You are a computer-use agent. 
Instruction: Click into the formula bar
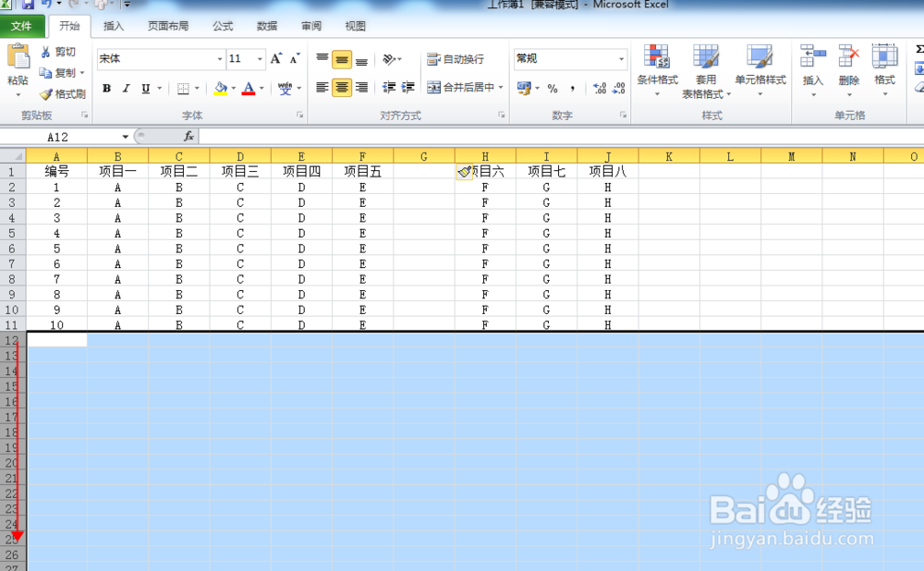coord(561,137)
